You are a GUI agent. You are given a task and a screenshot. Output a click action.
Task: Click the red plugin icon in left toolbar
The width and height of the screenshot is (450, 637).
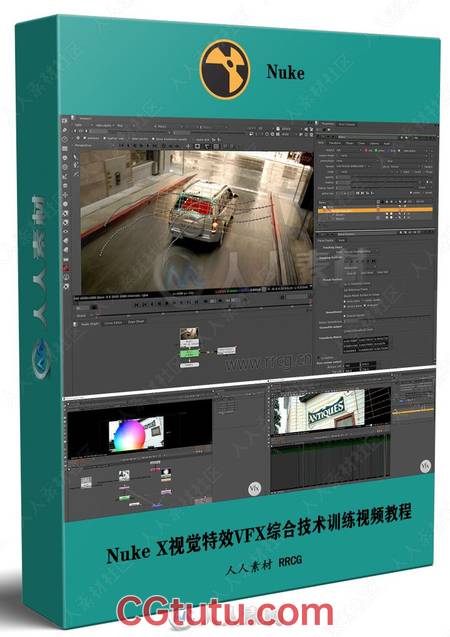coord(66,268)
